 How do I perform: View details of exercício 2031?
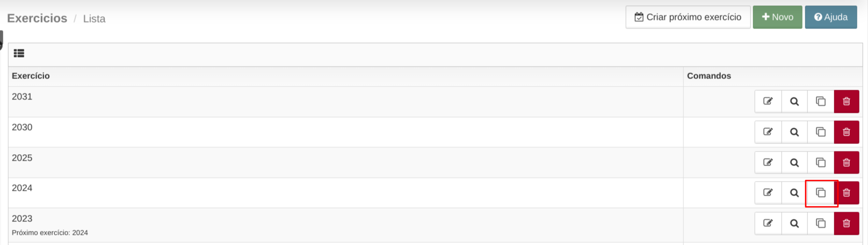794,102
